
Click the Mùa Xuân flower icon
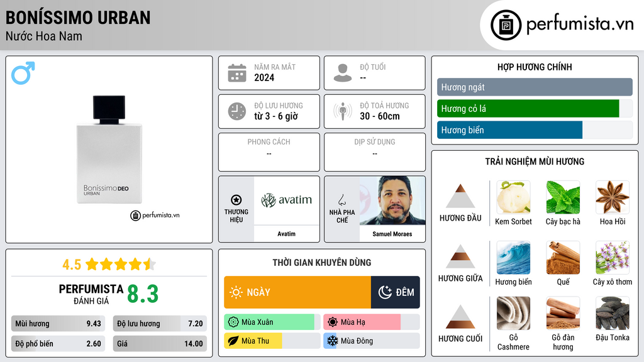pyautogui.click(x=233, y=322)
